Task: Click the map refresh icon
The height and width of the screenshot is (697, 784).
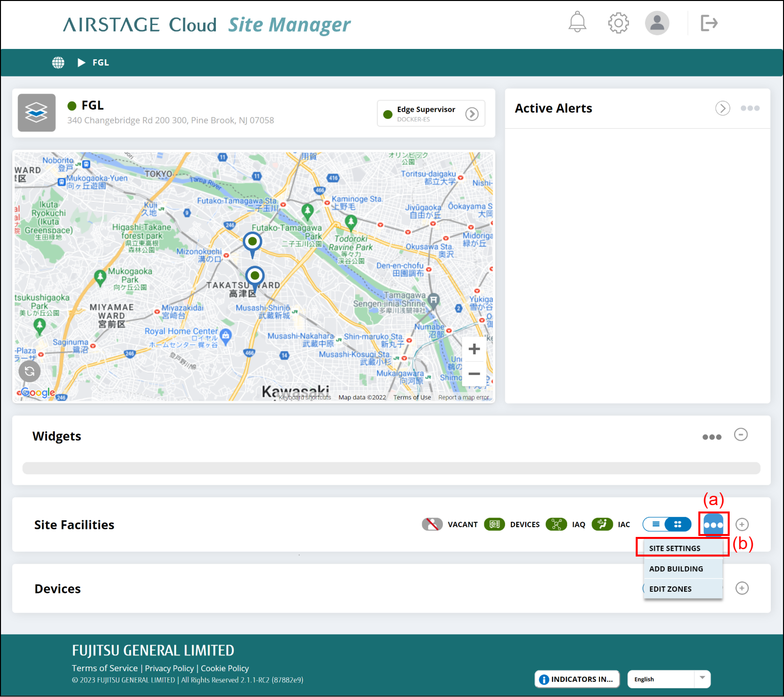Action: point(30,371)
